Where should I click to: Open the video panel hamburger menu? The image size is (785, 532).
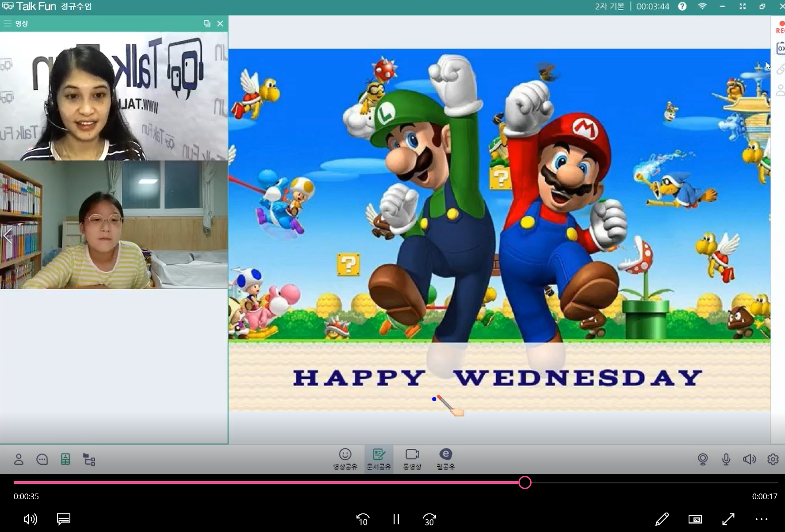(x=8, y=23)
